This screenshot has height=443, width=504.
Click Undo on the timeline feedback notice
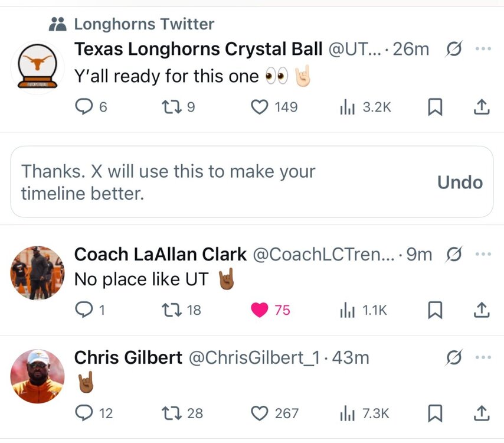click(460, 183)
